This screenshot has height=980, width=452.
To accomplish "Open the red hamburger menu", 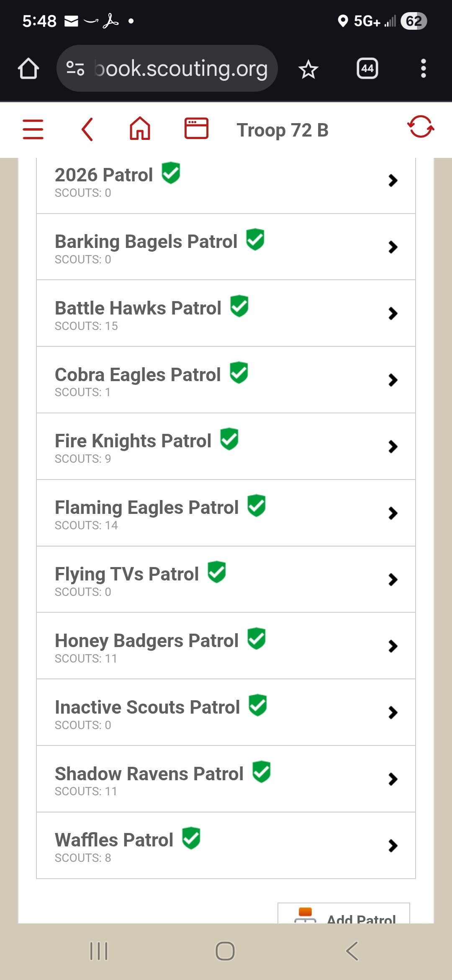I will point(33,129).
